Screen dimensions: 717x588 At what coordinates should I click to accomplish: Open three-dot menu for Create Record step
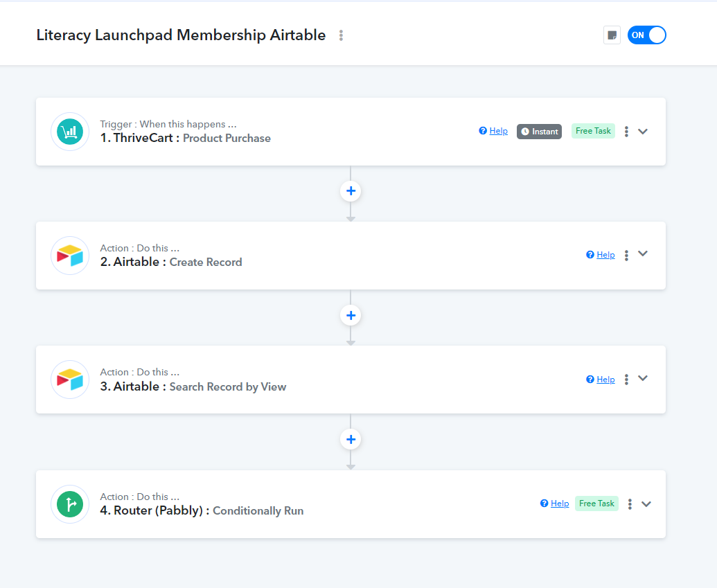[626, 255]
